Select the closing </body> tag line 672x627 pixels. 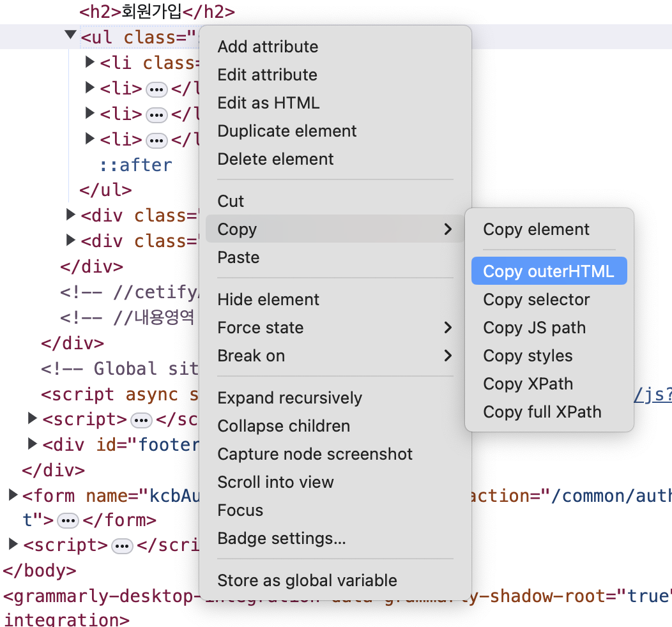(x=40, y=571)
